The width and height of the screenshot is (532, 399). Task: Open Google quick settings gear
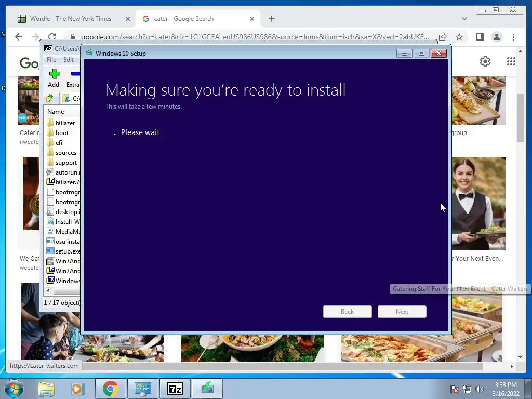[x=485, y=61]
